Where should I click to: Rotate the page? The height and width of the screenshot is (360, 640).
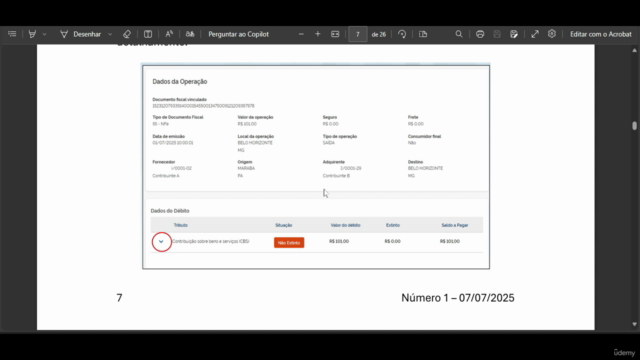[402, 34]
